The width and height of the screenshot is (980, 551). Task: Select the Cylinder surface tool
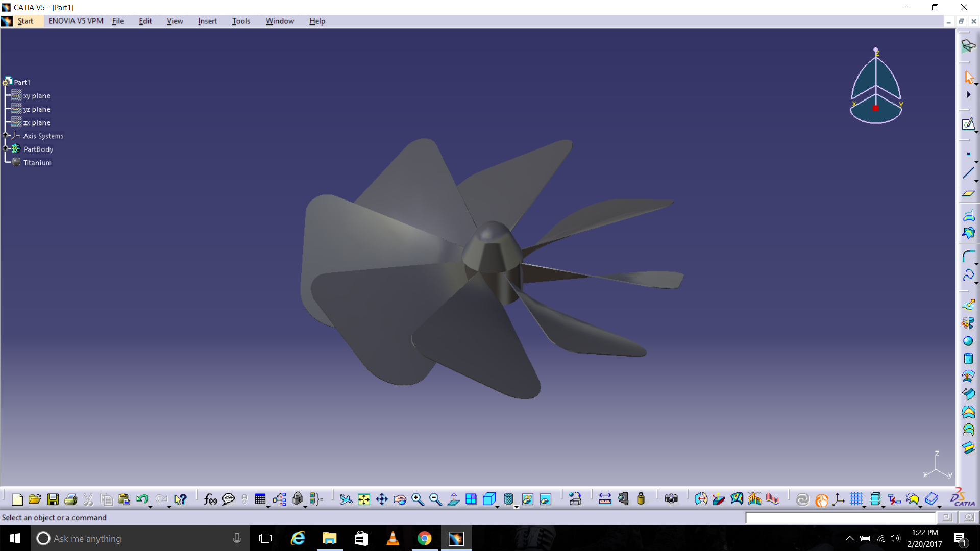pos(968,359)
